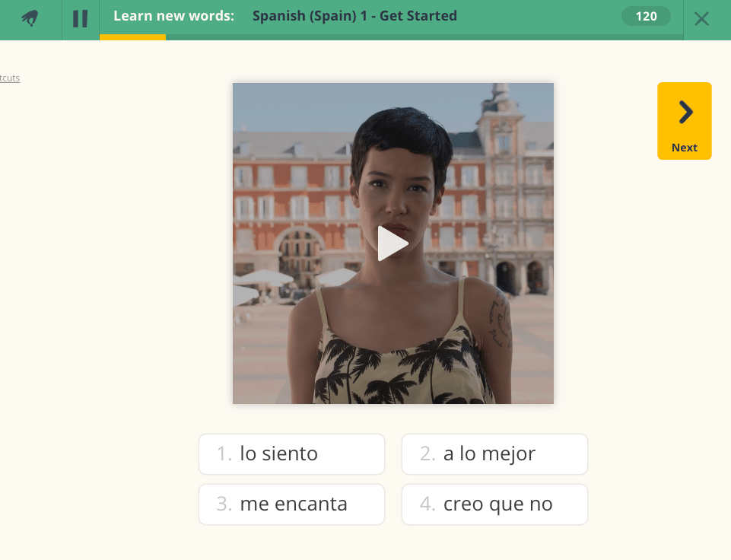Screen dimensions: 731x560
Task: Pick "me encanta" as the answer
Action: (291, 504)
